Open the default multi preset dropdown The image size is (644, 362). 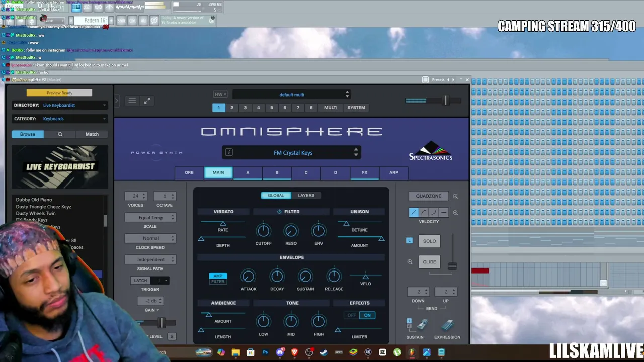(291, 95)
